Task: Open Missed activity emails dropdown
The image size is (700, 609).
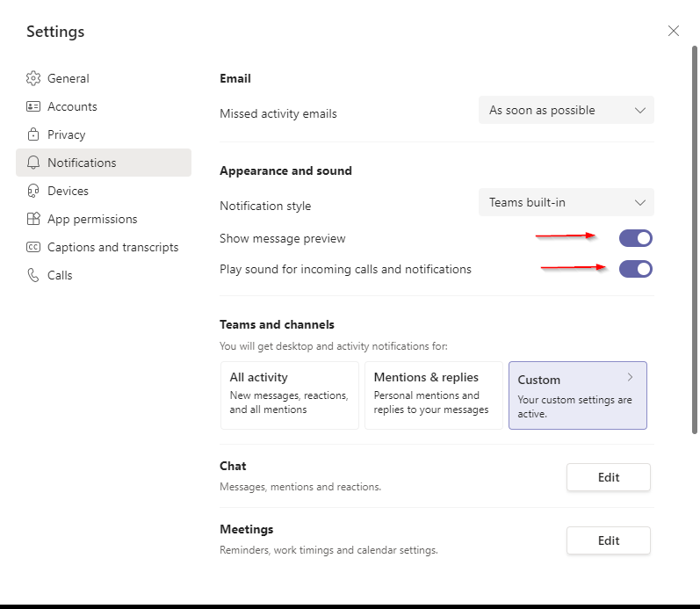Action: (566, 111)
